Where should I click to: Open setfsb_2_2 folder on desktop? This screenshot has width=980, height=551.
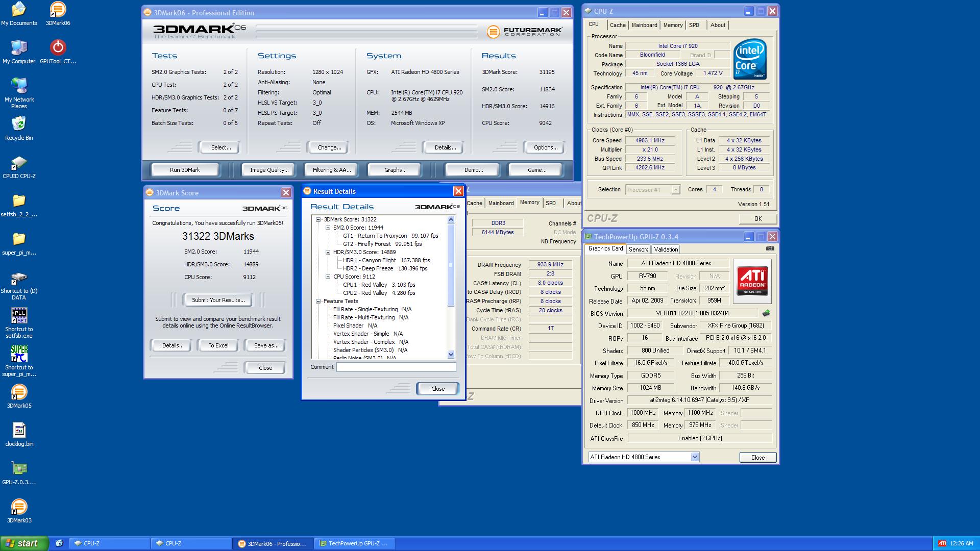(19, 205)
